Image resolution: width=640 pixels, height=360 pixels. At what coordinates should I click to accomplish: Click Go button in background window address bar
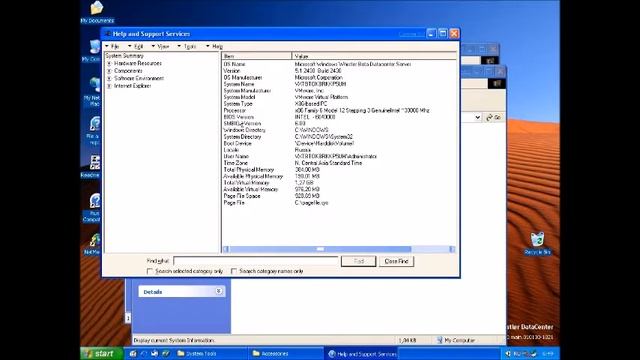(493, 118)
